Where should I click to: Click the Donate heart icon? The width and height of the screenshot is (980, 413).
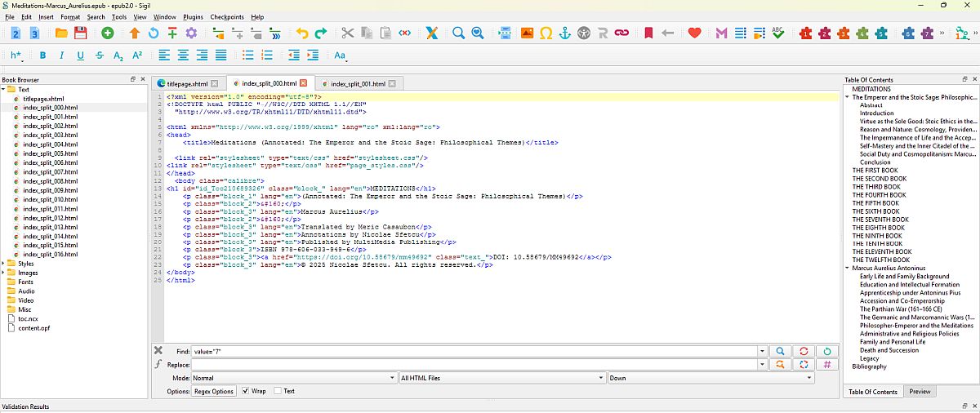coord(694,33)
